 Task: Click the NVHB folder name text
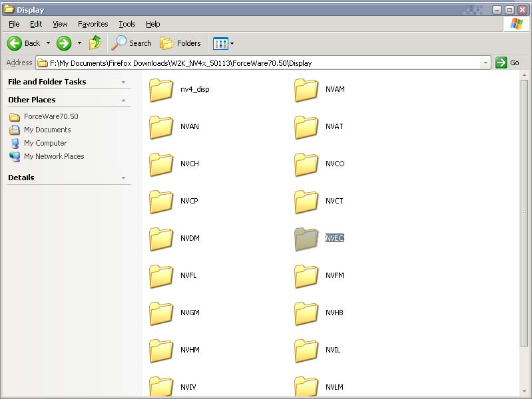[x=334, y=313]
